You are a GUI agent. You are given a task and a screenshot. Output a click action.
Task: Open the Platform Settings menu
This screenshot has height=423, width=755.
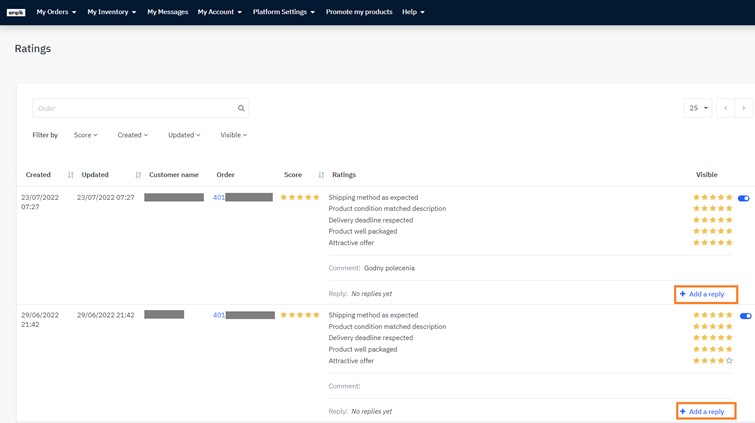tap(283, 12)
